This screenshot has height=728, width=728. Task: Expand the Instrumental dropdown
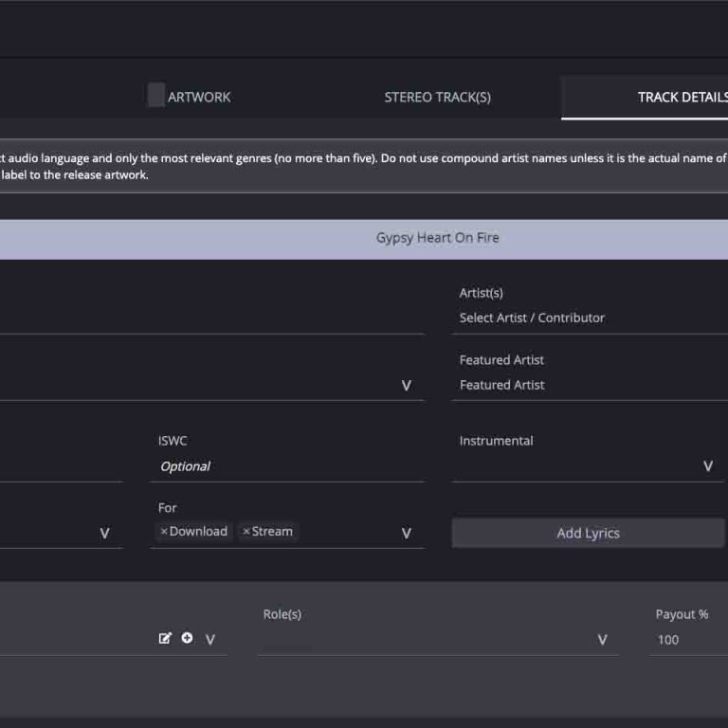(708, 466)
